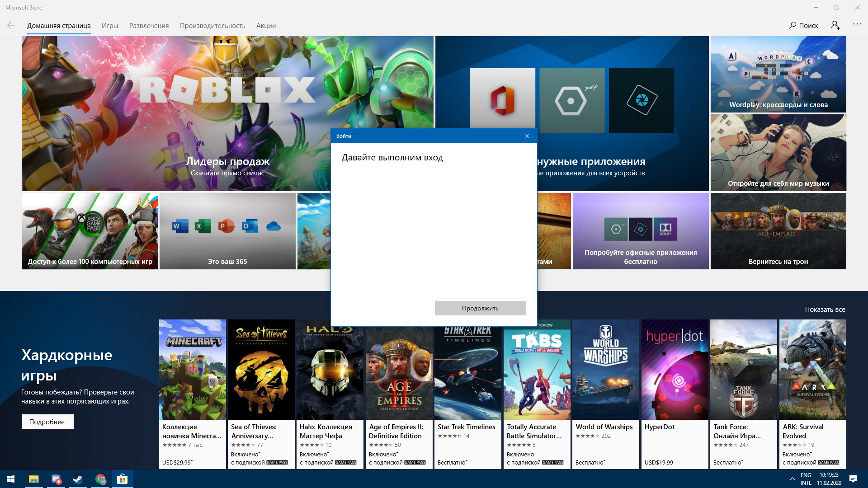
Task: Close the Войти dialog
Action: pyautogui.click(x=526, y=136)
